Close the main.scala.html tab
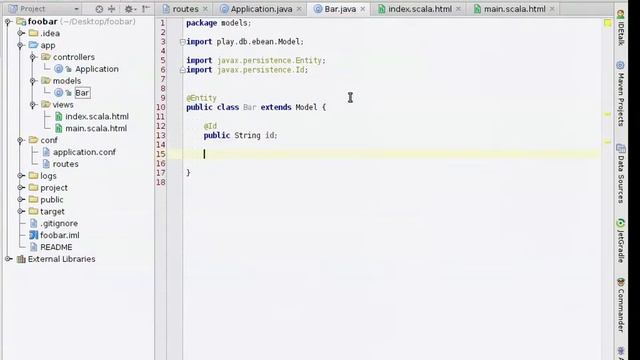 click(552, 9)
